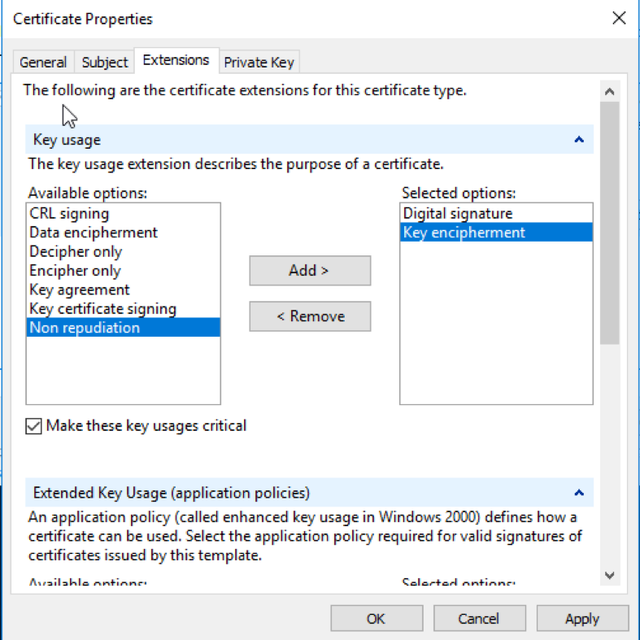This screenshot has width=640, height=640.
Task: Select Digital signature in selected options
Action: [x=457, y=213]
